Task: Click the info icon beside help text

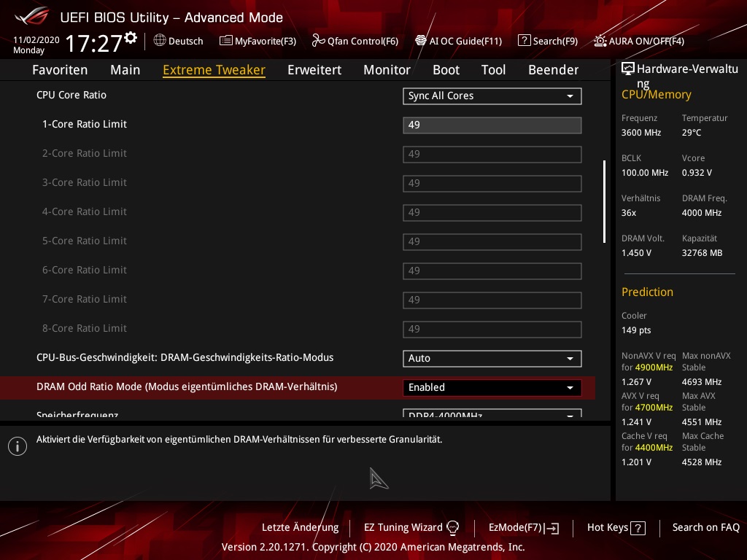Action: [18, 446]
